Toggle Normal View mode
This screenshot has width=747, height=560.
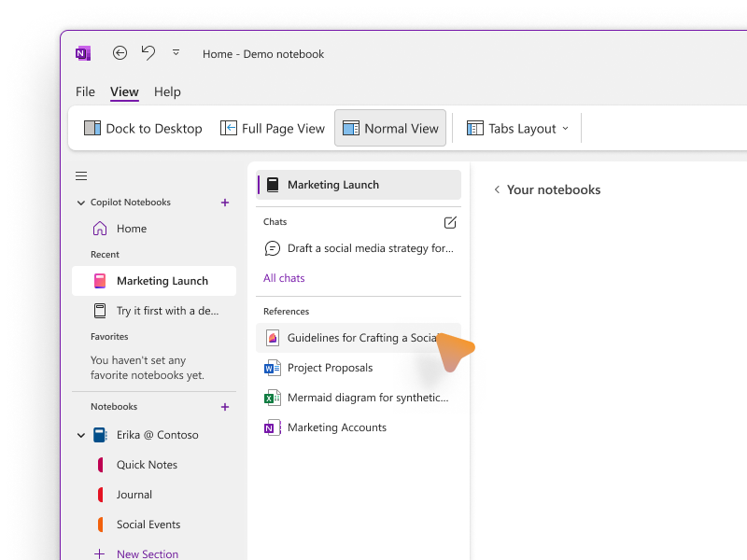tap(389, 128)
